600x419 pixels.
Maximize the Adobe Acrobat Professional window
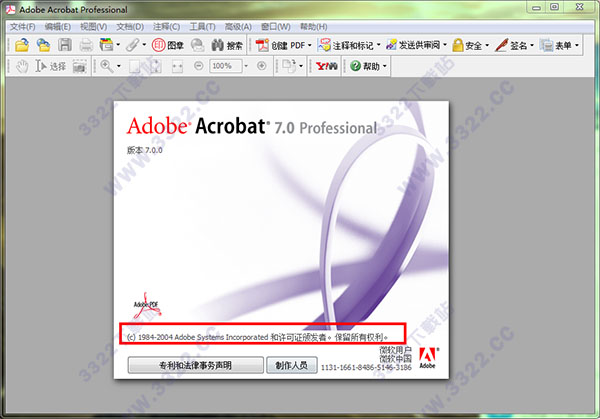click(554, 7)
